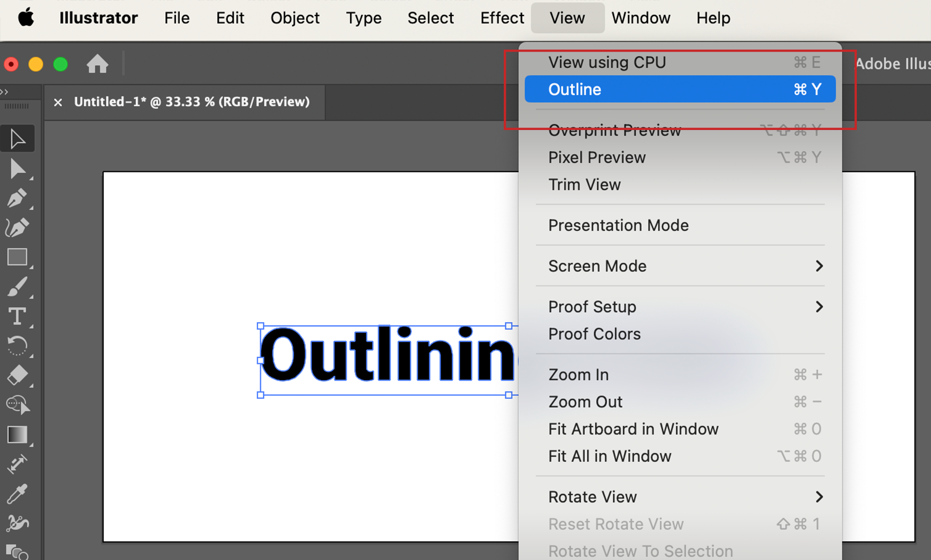Close the open View menu
Viewport: 931px width, 560px height.
(x=567, y=18)
